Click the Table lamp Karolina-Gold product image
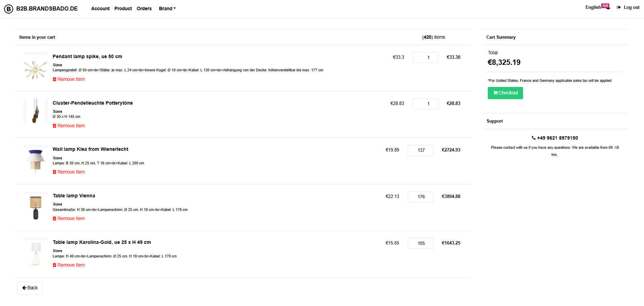 click(36, 253)
